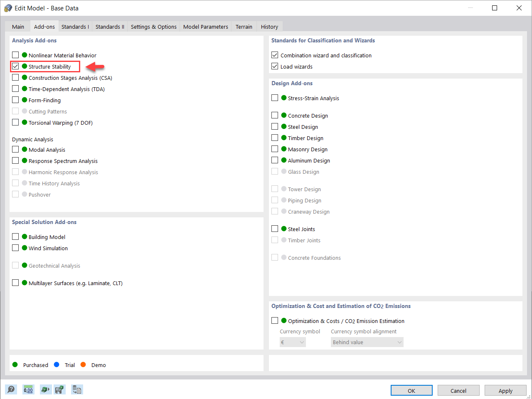The height and width of the screenshot is (399, 532).
Task: Click the Edit Model globe icon in titlebar
Action: point(7,7)
